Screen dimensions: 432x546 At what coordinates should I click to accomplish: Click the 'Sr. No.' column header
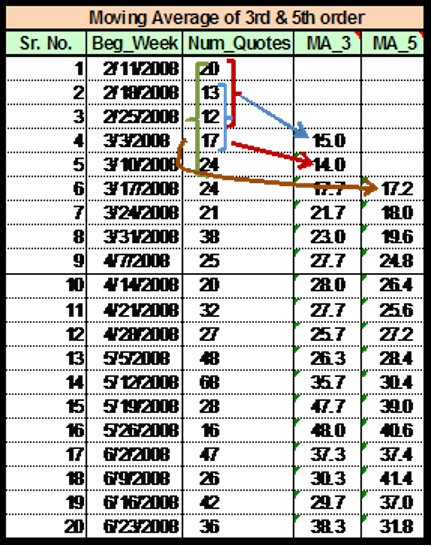click(x=46, y=43)
